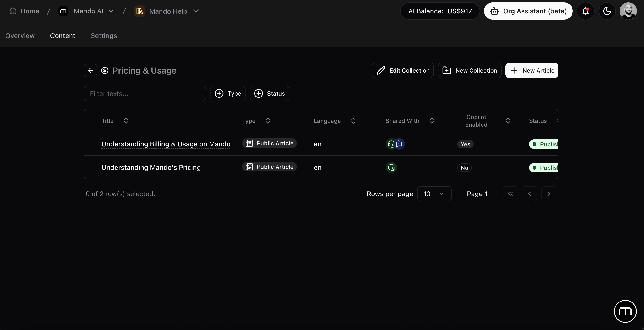Open notifications bell
Screen dimensions: 644x330
click(585, 11)
